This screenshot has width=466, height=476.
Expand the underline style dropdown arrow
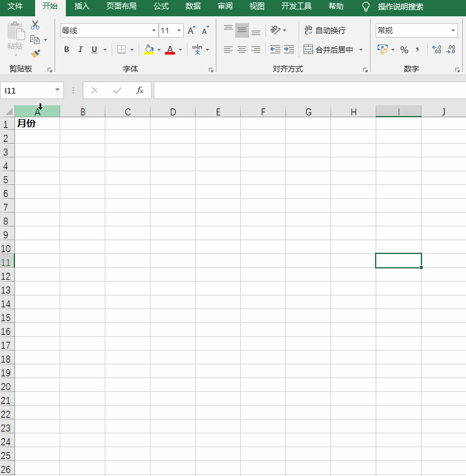click(x=105, y=50)
